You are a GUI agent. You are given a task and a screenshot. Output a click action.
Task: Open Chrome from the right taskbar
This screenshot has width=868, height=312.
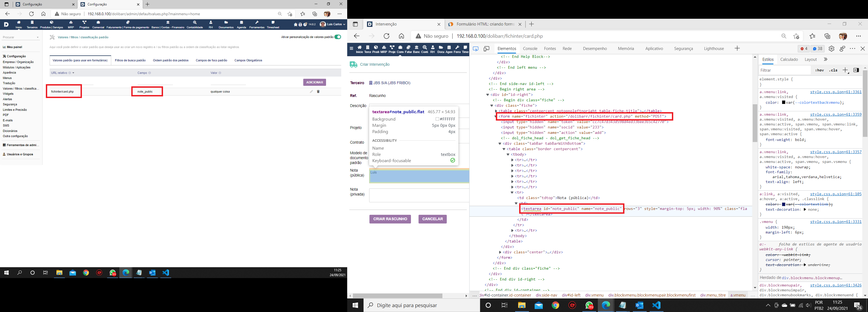(555, 305)
